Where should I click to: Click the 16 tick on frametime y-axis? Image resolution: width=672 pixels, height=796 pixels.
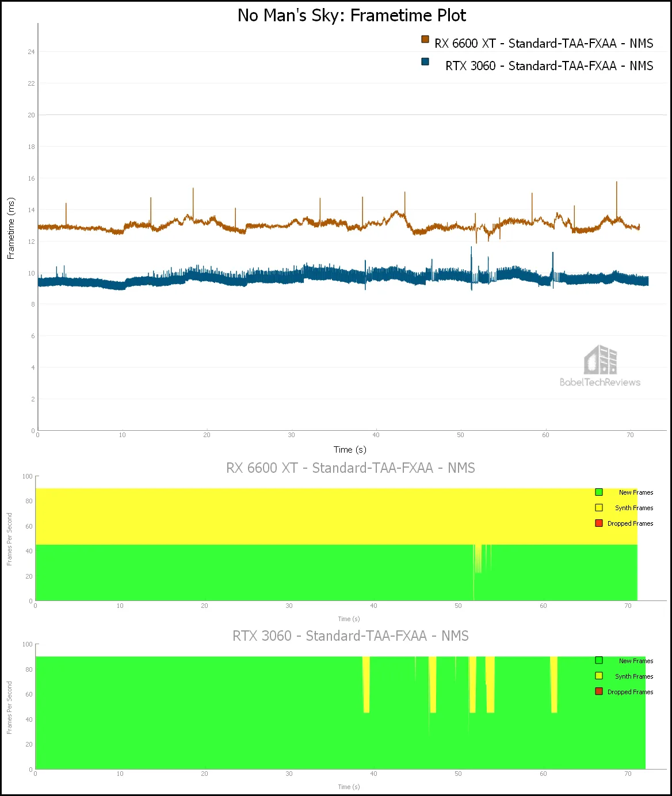click(x=31, y=178)
